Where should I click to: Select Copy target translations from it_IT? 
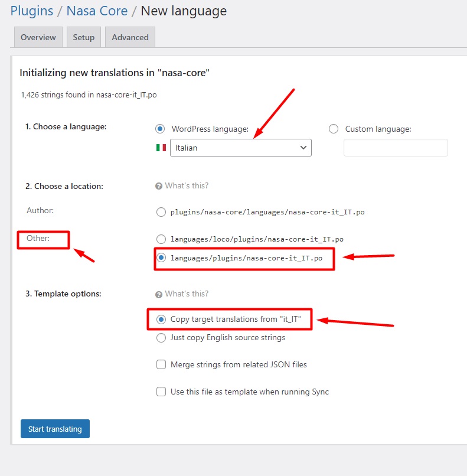pyautogui.click(x=161, y=319)
